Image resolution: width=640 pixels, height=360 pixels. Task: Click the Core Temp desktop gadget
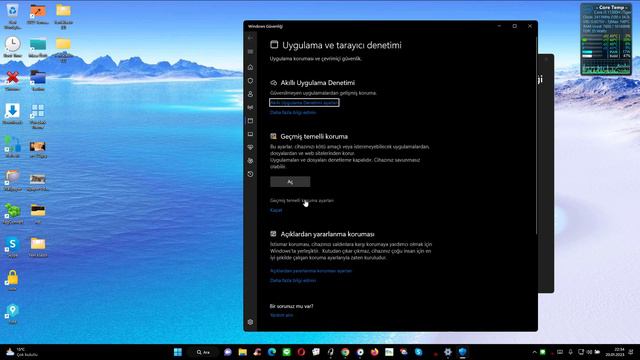click(x=606, y=39)
